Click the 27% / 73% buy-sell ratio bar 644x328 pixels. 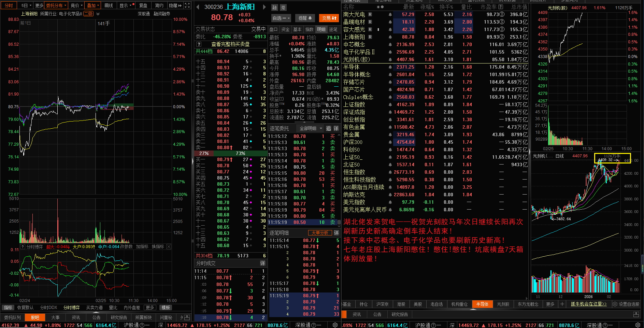(231, 154)
